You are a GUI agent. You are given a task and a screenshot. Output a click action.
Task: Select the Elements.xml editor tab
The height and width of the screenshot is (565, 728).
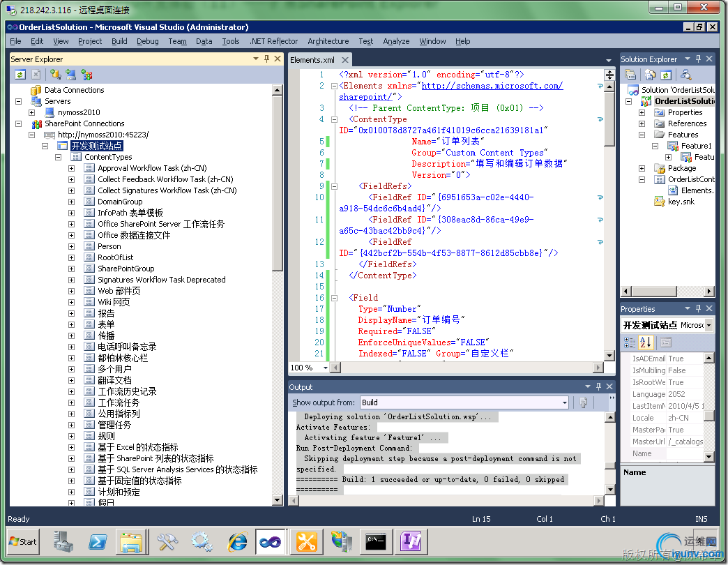(x=312, y=60)
